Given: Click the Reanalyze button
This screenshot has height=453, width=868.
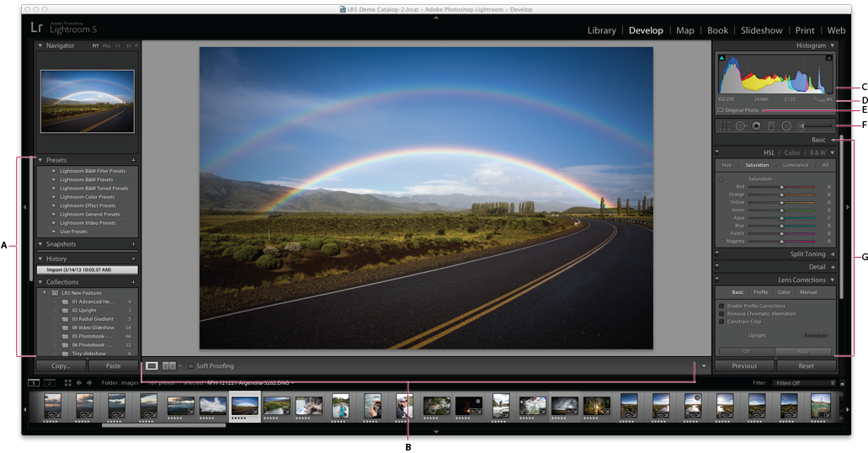Looking at the screenshot, I should click(815, 336).
